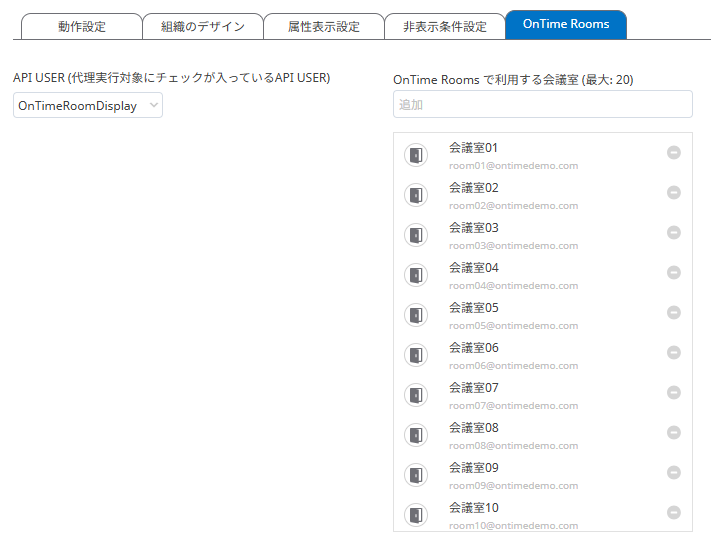The width and height of the screenshot is (711, 547).
Task: Open the 組織のデザイン tab
Action: 202,27
